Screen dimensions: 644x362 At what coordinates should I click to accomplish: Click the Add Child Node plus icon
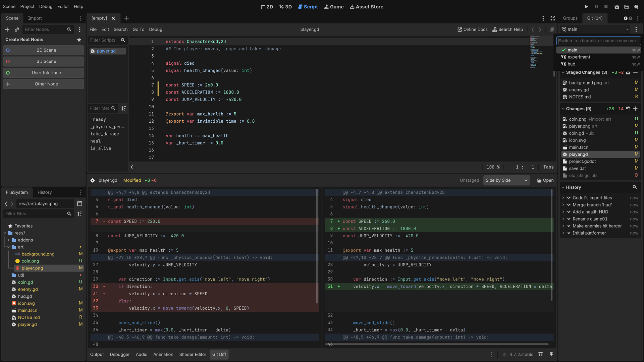coord(7,29)
